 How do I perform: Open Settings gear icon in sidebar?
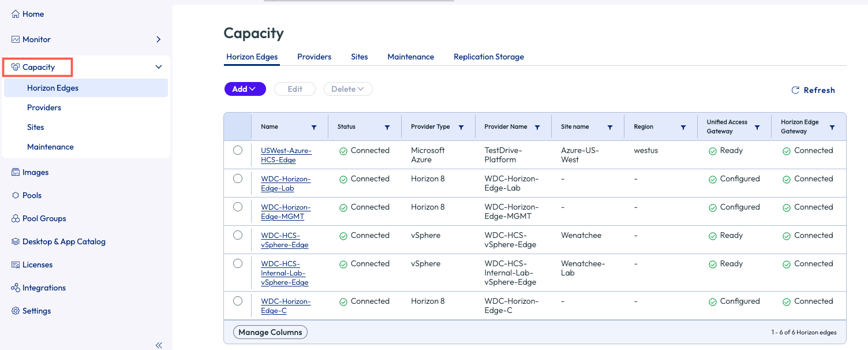pyautogui.click(x=16, y=311)
